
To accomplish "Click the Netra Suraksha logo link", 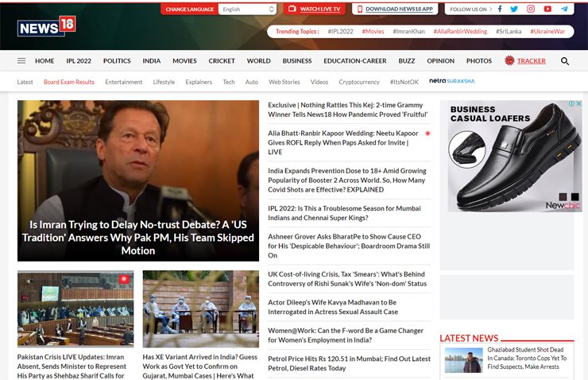I will (452, 80).
